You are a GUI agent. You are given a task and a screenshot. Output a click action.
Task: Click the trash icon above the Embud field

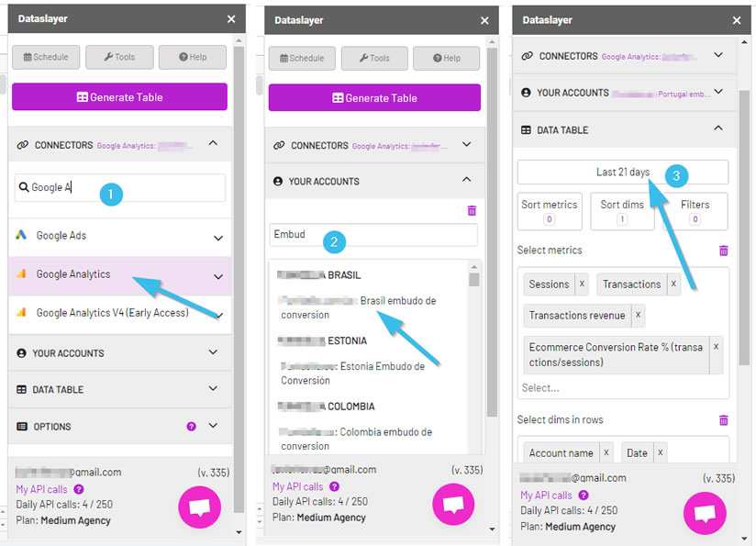(x=472, y=210)
